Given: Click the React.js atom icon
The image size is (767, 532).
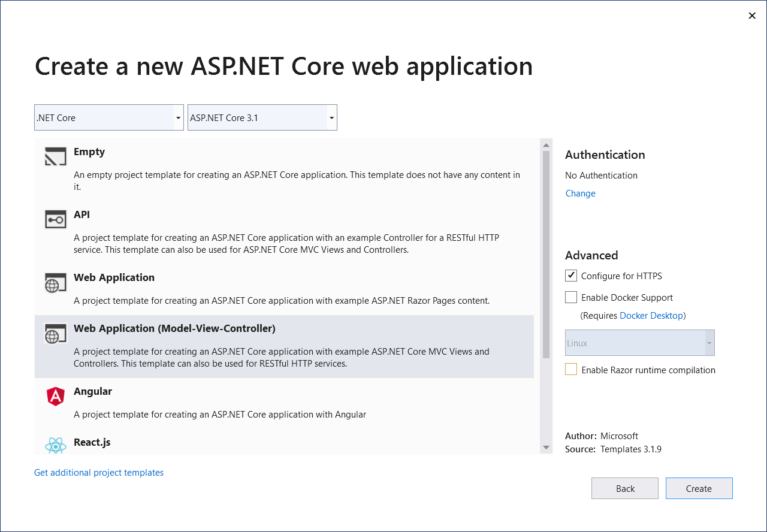Looking at the screenshot, I should click(x=55, y=446).
